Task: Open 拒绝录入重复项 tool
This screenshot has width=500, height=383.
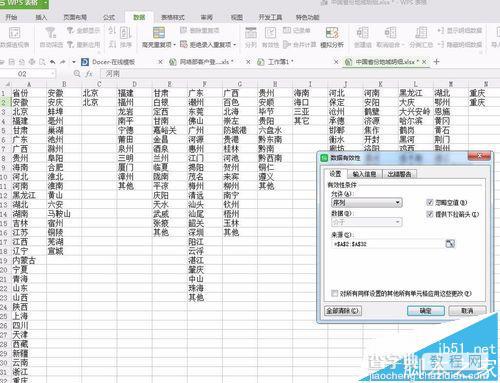Action: coord(207,44)
